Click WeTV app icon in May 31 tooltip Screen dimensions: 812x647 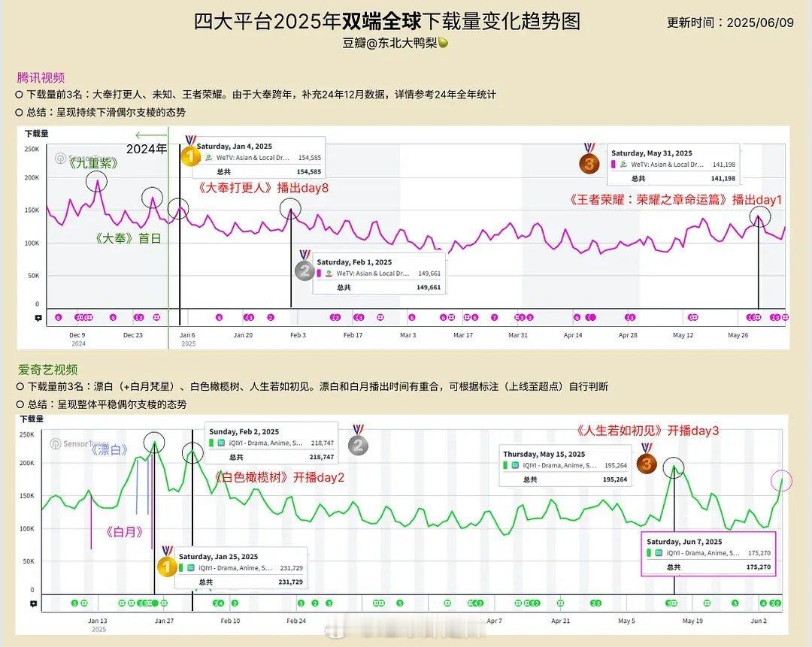point(623,164)
